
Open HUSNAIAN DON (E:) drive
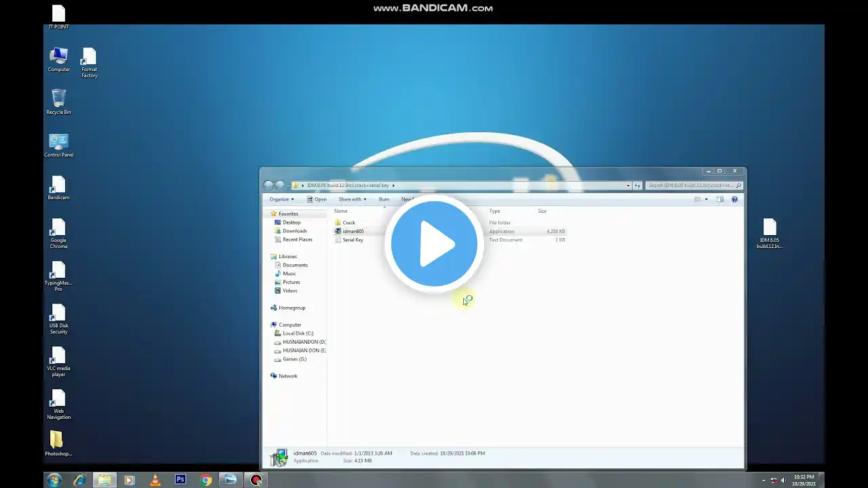click(x=303, y=350)
